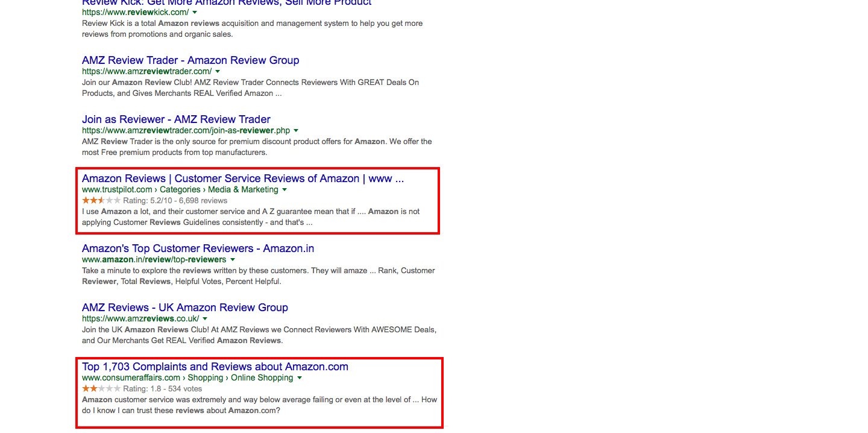Expand dropdown arrow beside amzreviewtrader.com/ URL
The width and height of the screenshot is (868, 433).
click(x=218, y=72)
